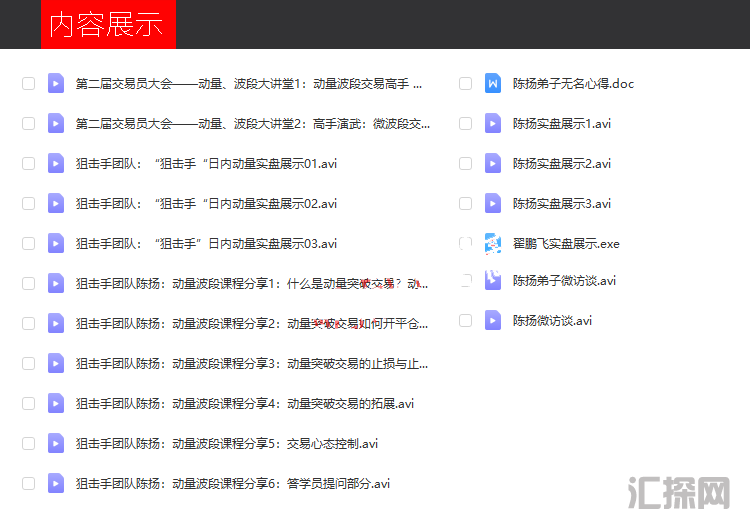The height and width of the screenshot is (517, 750).
Task: Open the 内容展示 tab header
Action: tap(107, 25)
